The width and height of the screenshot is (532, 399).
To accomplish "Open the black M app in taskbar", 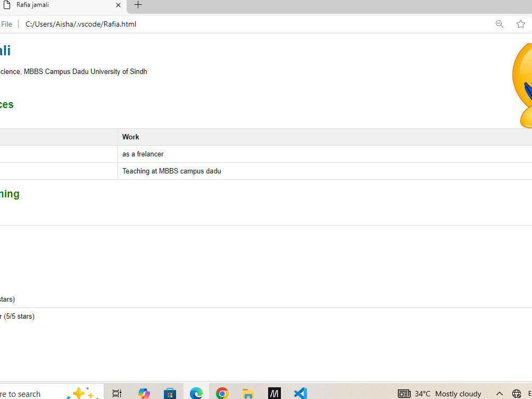I will [274, 394].
